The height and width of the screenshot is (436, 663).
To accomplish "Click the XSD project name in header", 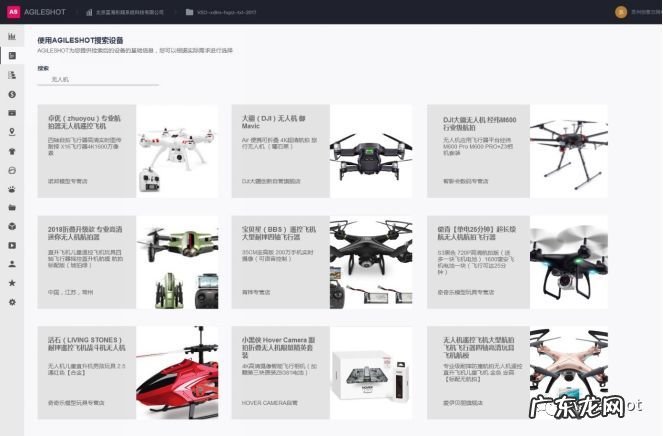I will point(227,12).
